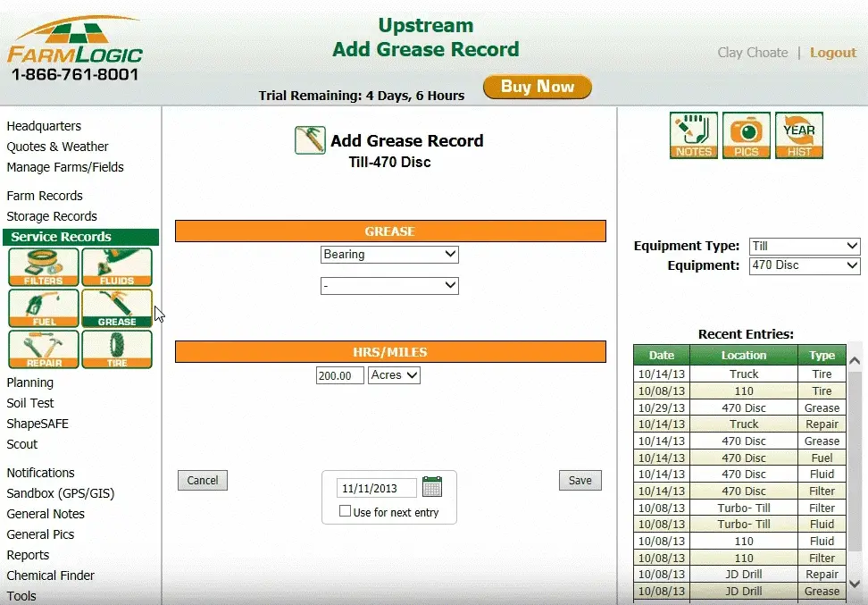
Task: Open General Pics
Action: click(40, 534)
